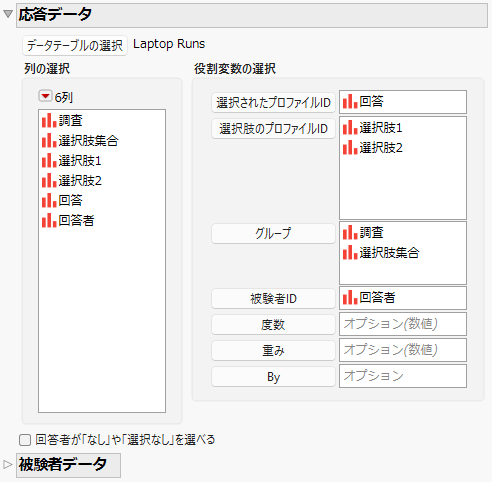Click the nominal icon of 回答 in role box

350,101
